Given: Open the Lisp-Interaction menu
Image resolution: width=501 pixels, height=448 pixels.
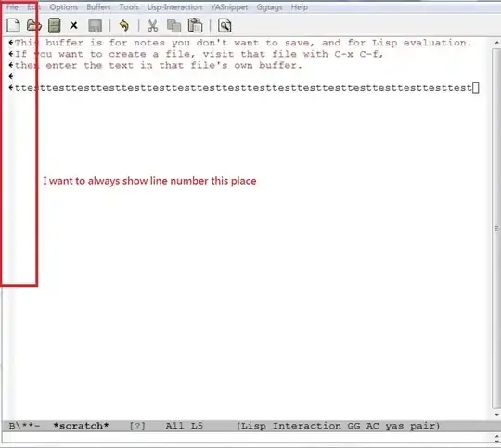Looking at the screenshot, I should click(174, 7).
